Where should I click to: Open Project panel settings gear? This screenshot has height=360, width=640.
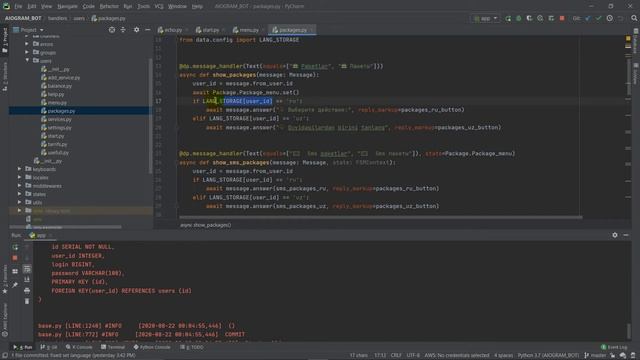(x=136, y=30)
